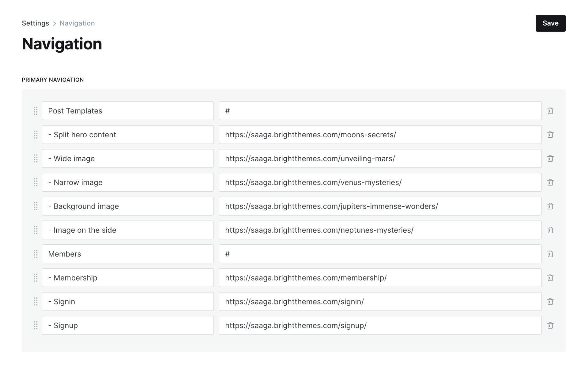Click the drag handle for Signup
588x371 pixels.
[x=36, y=325]
